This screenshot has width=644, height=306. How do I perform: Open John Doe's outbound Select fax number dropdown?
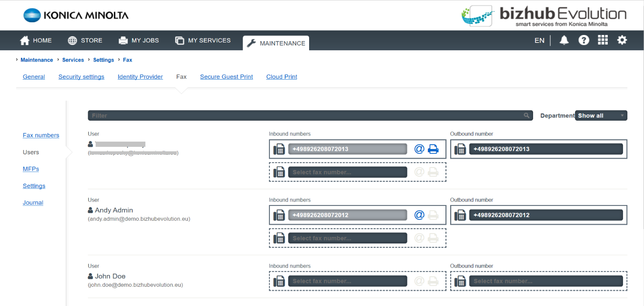pos(546,281)
